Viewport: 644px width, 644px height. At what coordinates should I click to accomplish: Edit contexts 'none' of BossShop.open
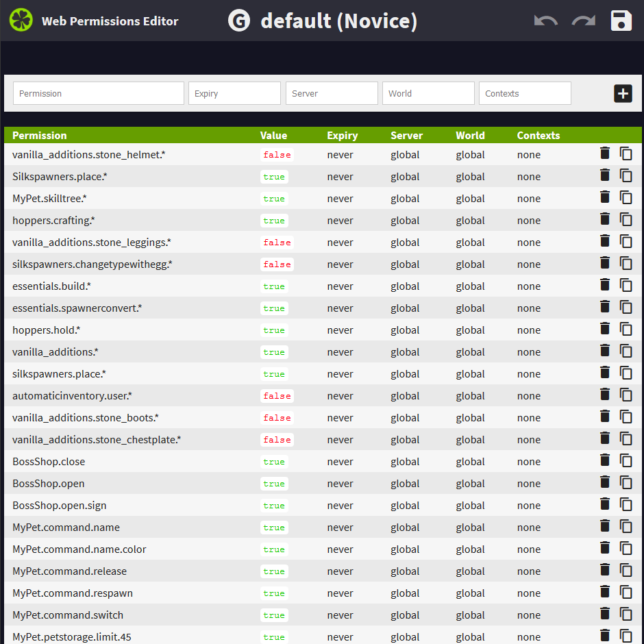click(x=529, y=484)
